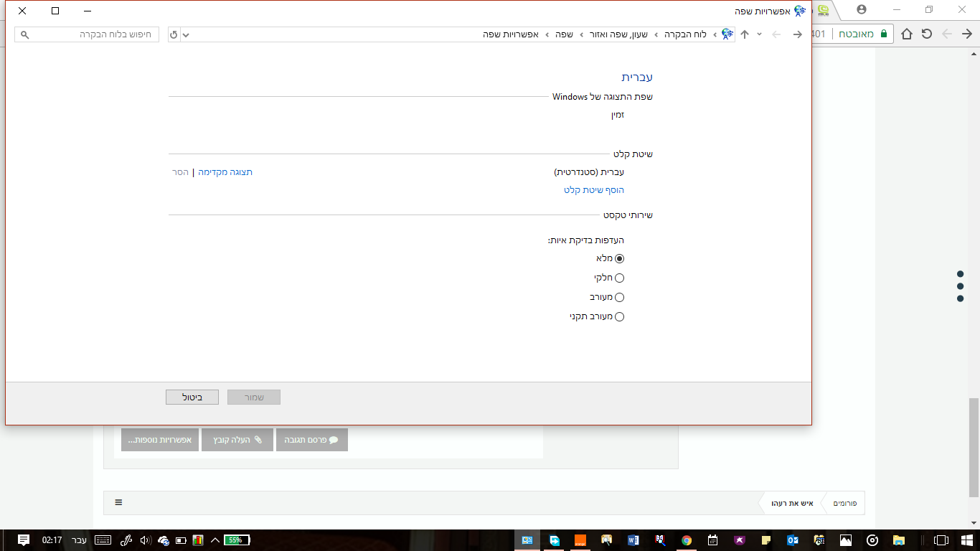Viewport: 980px width, 551px height.
Task: Go up one level with the up arrow
Action: tap(745, 34)
